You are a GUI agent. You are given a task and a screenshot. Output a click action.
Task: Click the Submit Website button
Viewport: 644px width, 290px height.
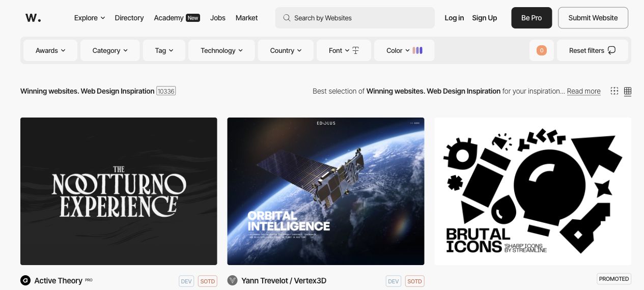click(593, 18)
